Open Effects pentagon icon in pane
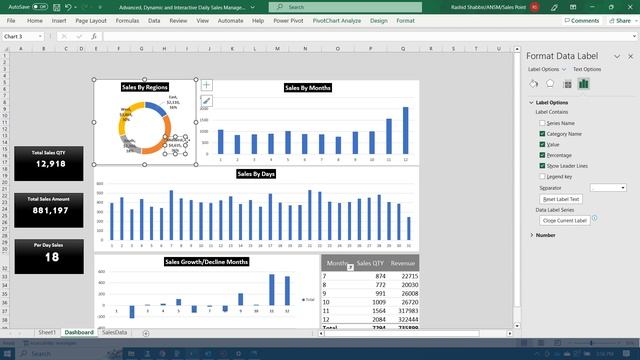The height and width of the screenshot is (360, 640). pos(550,84)
